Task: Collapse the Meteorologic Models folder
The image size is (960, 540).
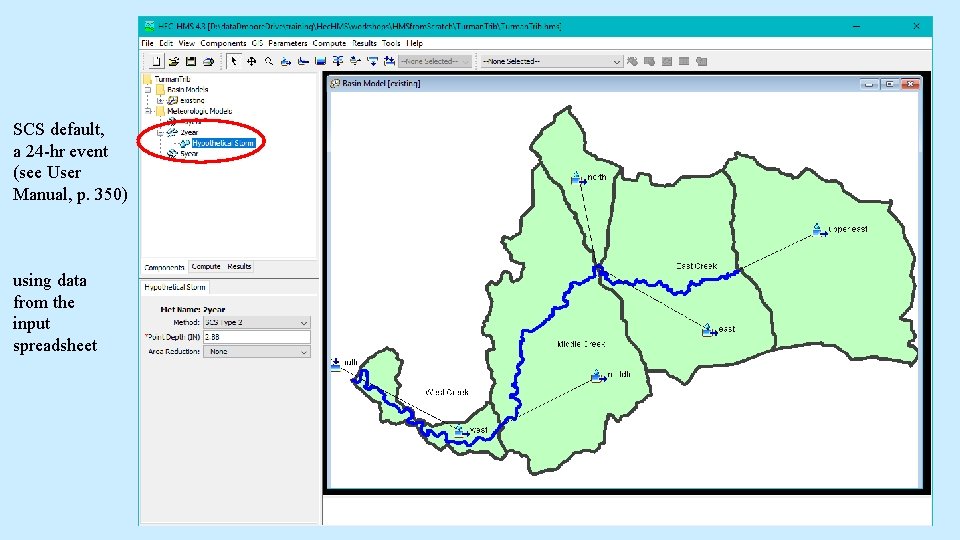Action: (148, 111)
